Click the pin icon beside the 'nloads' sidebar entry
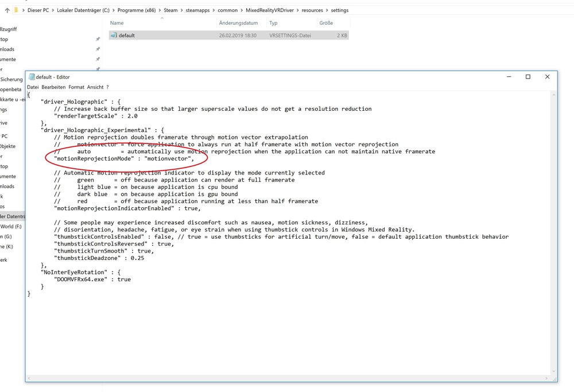Image resolution: width=574 pixels, height=392 pixels. 98,49
